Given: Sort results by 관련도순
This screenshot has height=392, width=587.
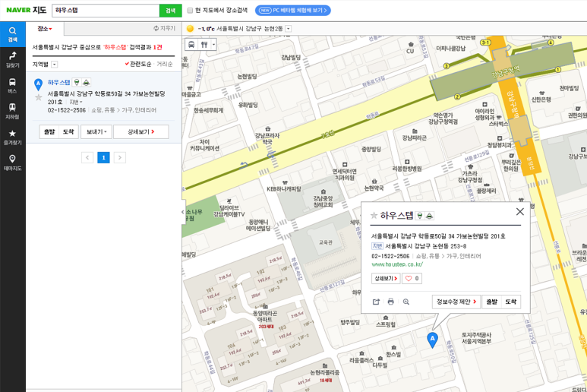Looking at the screenshot, I should 138,65.
